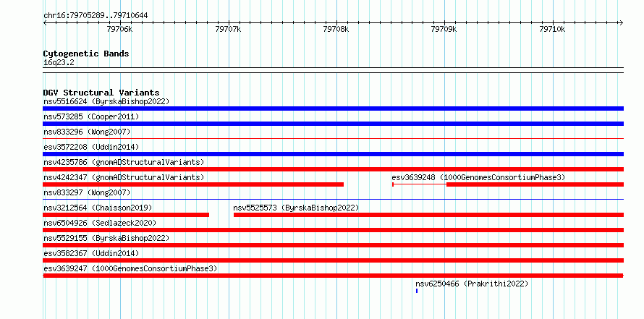Click the nsv4242347 (gnomADStructuralVariants) label
The image size is (644, 319).
point(124,177)
